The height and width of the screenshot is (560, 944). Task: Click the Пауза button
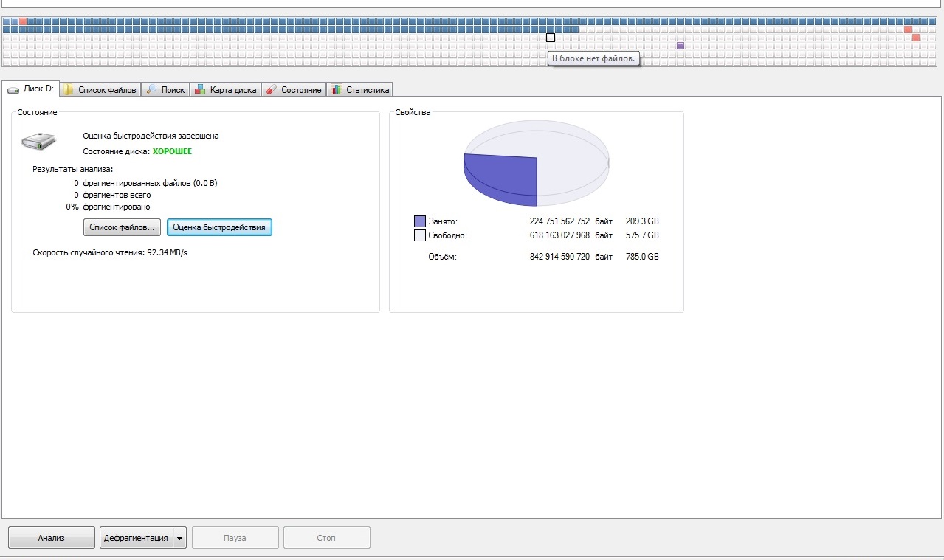[235, 538]
